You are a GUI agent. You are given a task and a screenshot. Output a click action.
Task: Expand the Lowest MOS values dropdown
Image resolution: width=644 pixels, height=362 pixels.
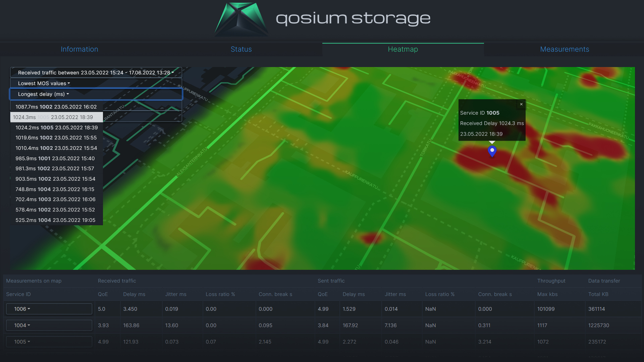point(96,83)
